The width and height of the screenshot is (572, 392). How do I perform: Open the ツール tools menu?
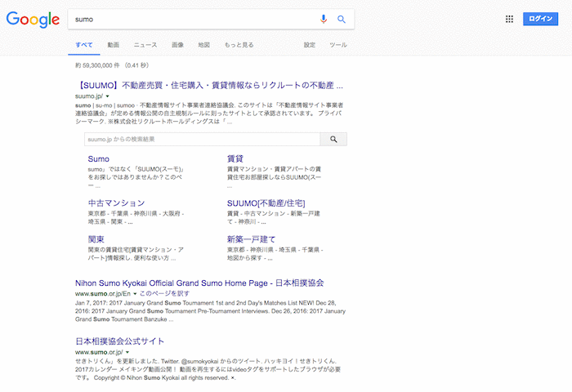(338, 45)
